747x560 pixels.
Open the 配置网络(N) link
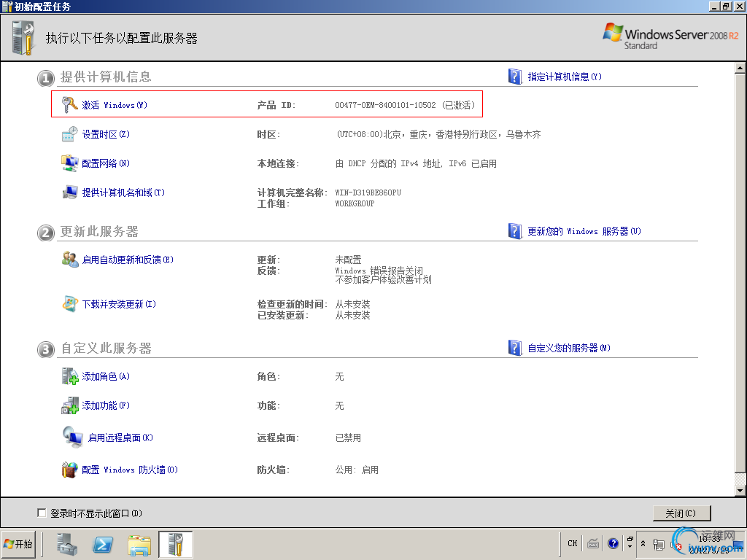pyautogui.click(x=106, y=163)
